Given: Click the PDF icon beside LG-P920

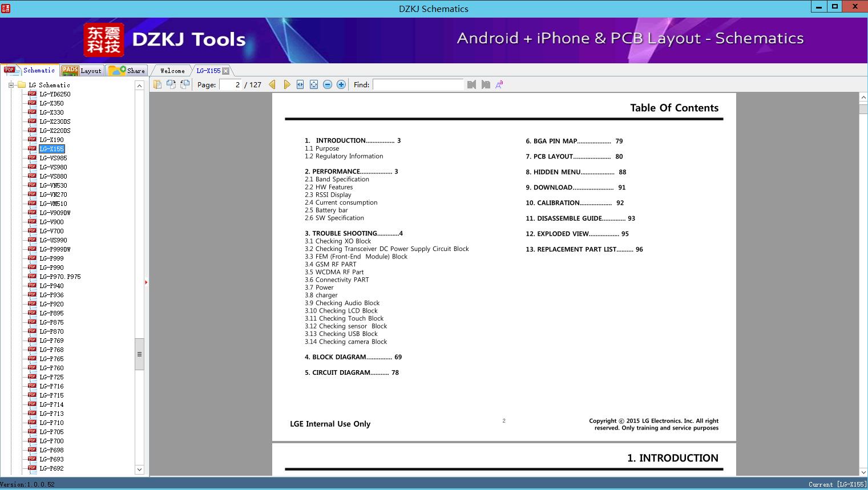Looking at the screenshot, I should 32,304.
